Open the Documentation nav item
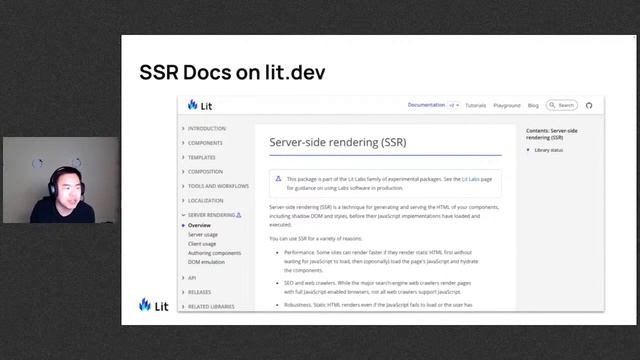640x360 pixels. [x=426, y=105]
